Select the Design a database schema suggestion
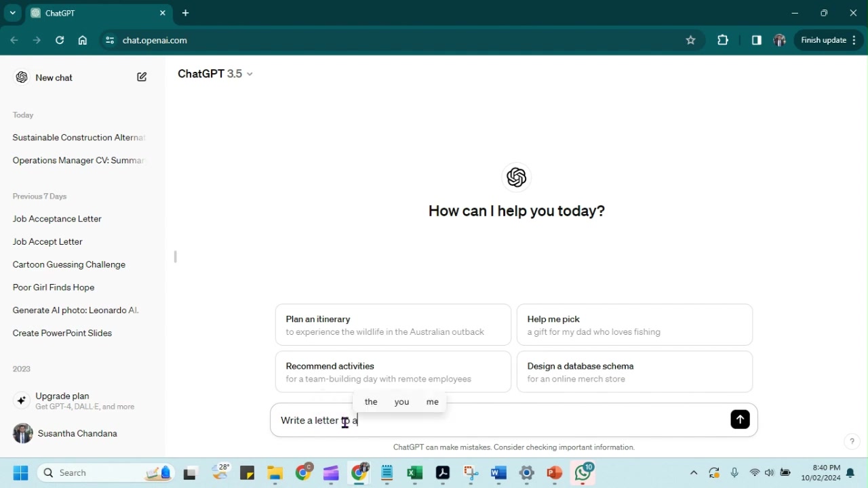 click(635, 372)
